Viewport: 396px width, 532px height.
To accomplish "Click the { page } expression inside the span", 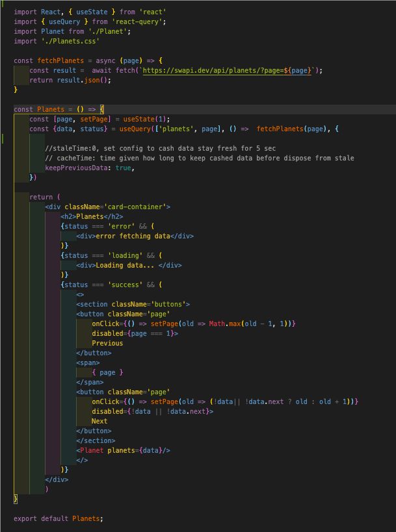I will 107,373.
